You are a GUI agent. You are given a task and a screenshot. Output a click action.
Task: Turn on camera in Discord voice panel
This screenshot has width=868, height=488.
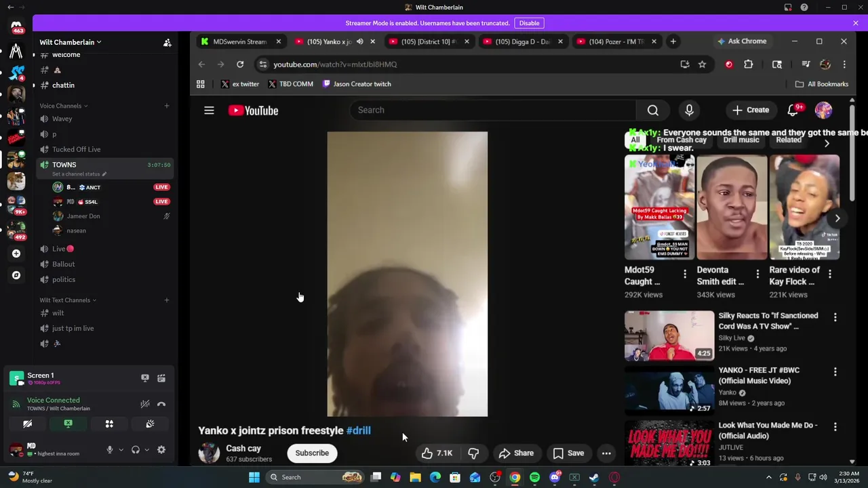tap(27, 424)
